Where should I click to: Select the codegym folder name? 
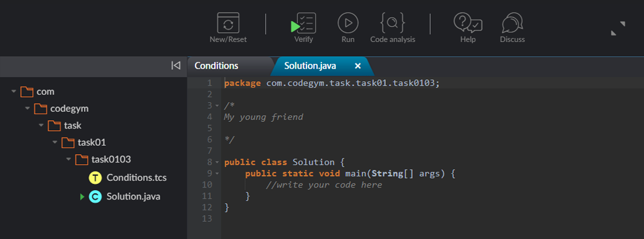point(69,109)
